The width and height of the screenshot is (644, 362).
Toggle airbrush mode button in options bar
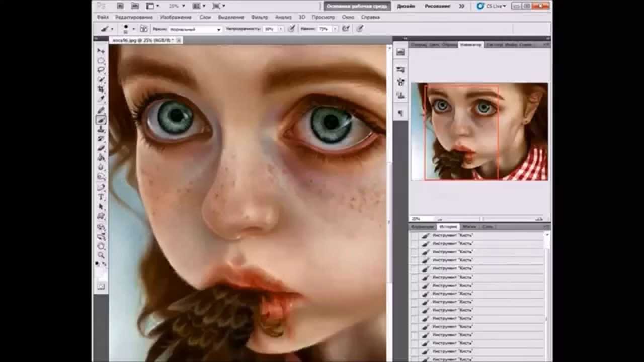[x=346, y=29]
